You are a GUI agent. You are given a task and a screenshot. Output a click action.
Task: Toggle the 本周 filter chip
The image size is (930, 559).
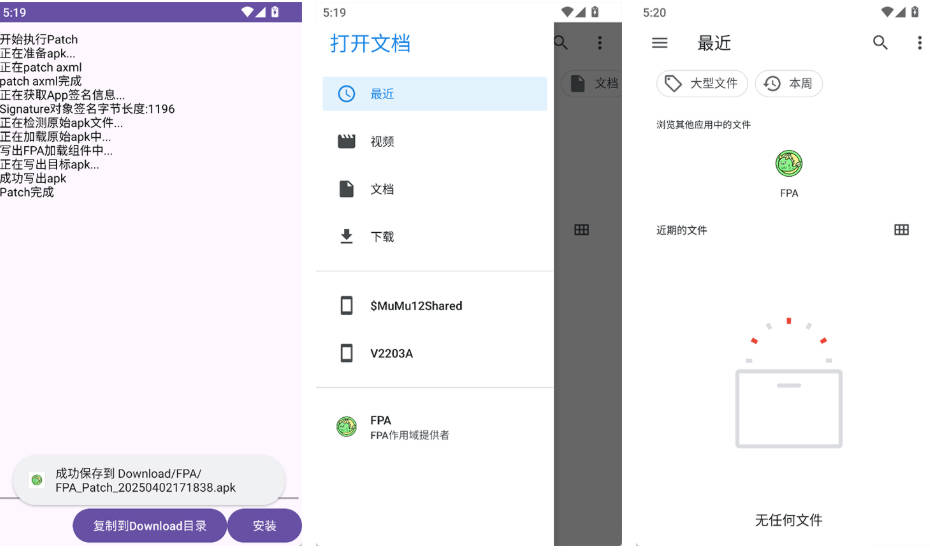click(788, 84)
